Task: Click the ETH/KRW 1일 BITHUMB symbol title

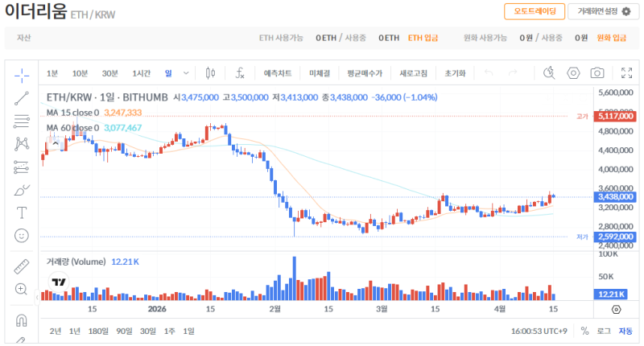Action: [107, 97]
